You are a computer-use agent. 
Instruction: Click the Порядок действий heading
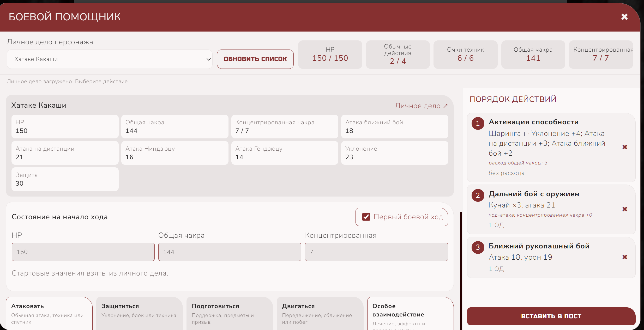point(513,99)
